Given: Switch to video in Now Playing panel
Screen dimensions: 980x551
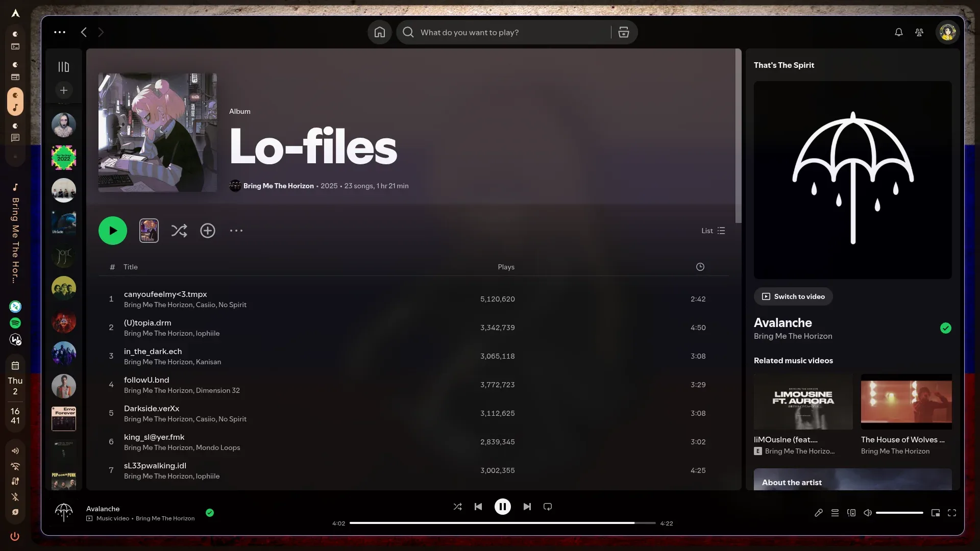Looking at the screenshot, I should 793,296.
